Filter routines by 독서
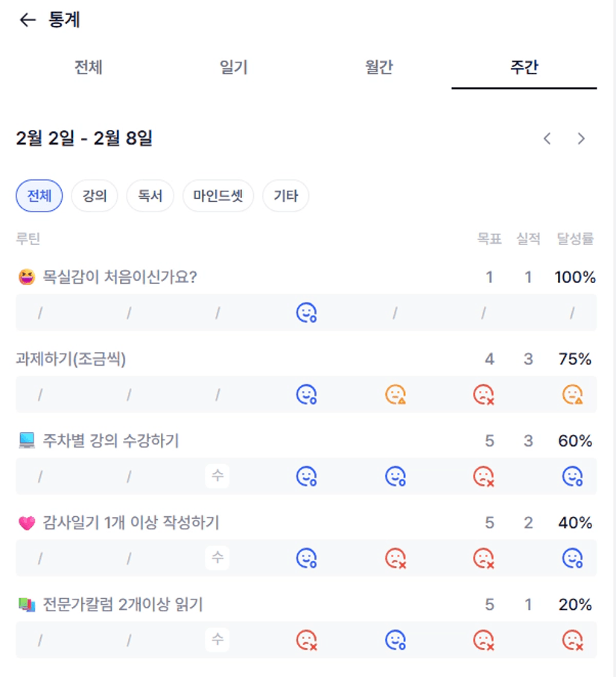The height and width of the screenshot is (677, 616). click(150, 197)
